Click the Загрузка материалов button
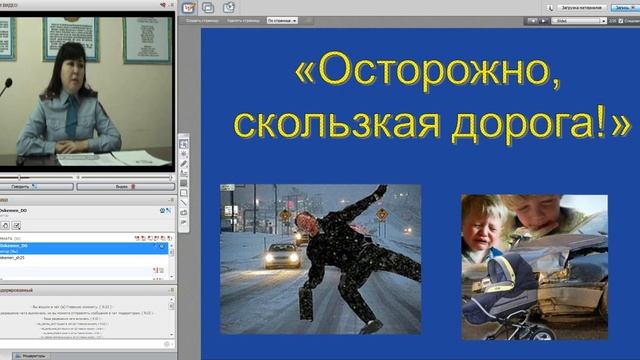640x360 pixels. pos(581,8)
